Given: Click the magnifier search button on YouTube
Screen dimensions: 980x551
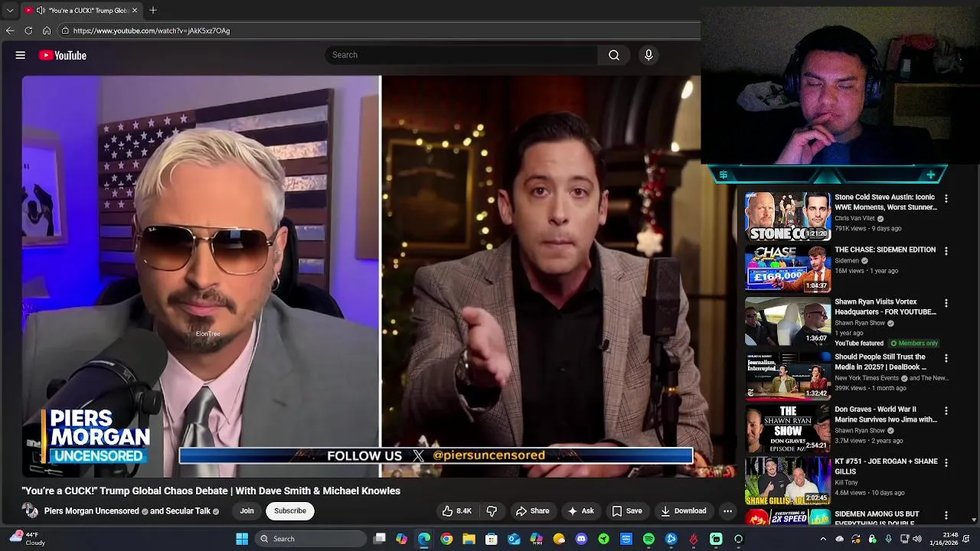Looking at the screenshot, I should [x=614, y=55].
